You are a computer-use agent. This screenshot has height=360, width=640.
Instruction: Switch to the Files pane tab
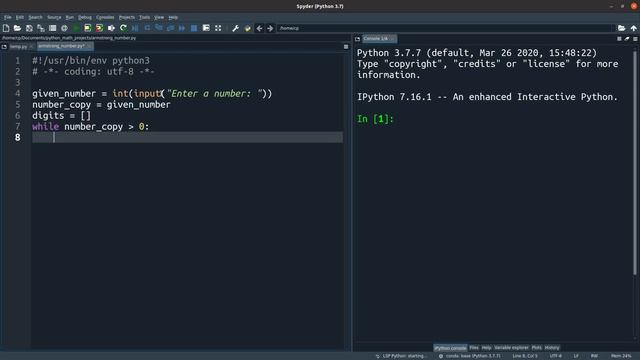(x=474, y=348)
